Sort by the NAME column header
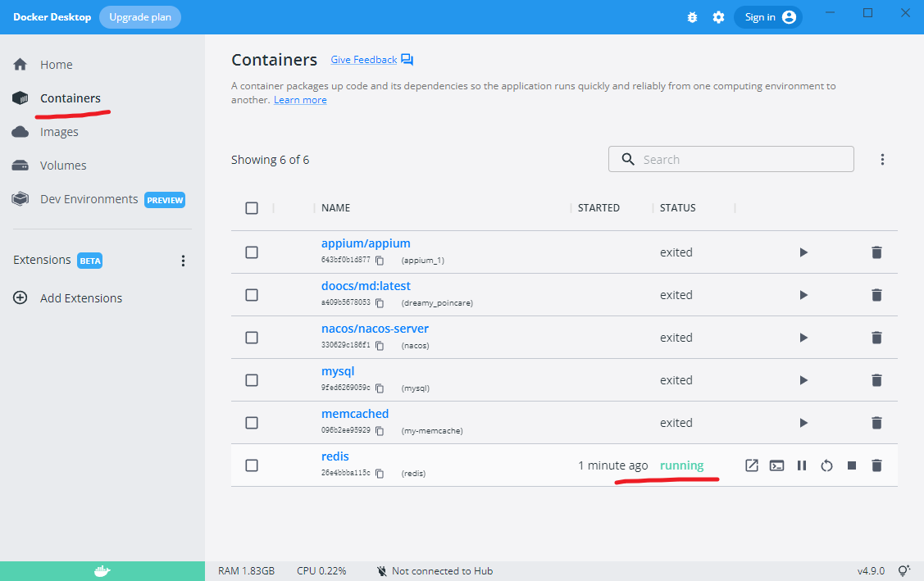This screenshot has width=924, height=581. 336,208
